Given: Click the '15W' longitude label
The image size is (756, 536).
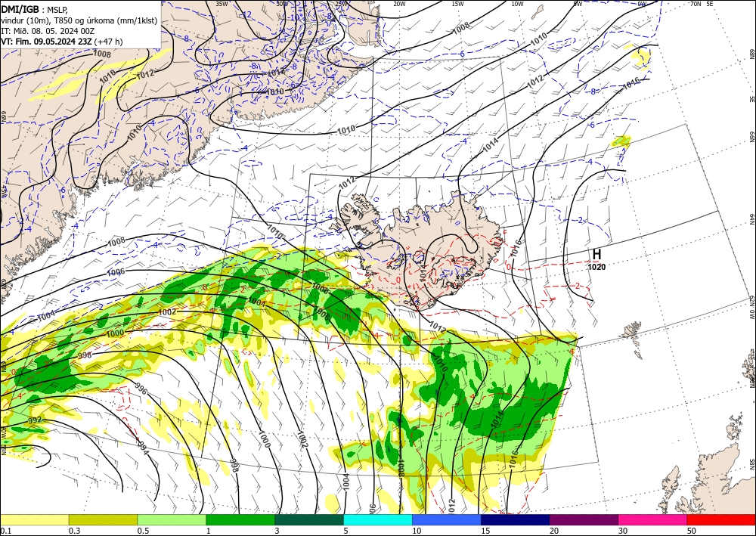Looking at the screenshot, I should point(457,3).
